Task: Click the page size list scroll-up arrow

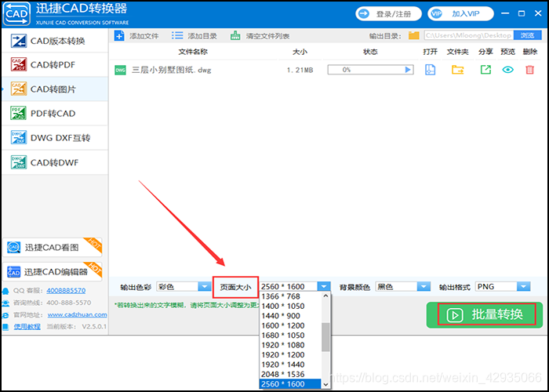Action: pos(325,296)
